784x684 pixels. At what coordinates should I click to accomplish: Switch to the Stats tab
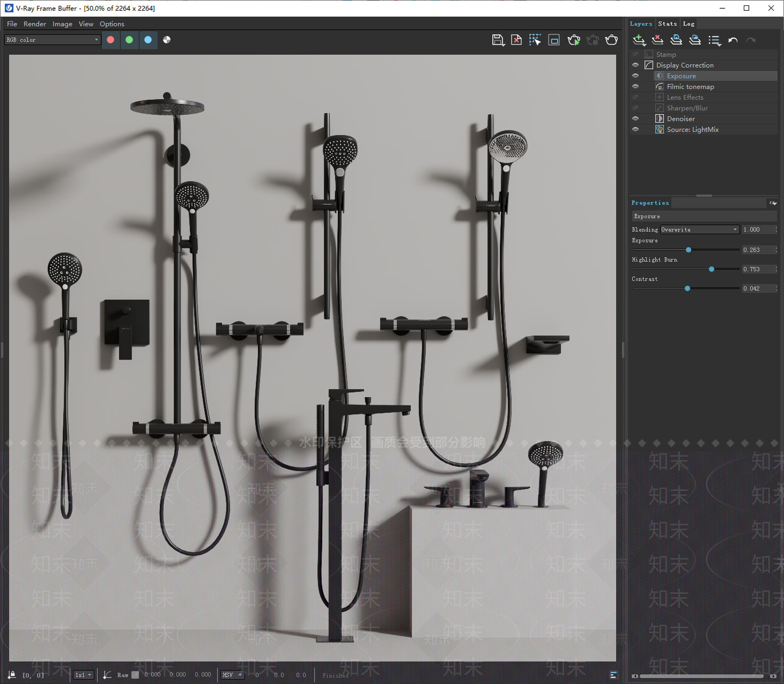(667, 24)
